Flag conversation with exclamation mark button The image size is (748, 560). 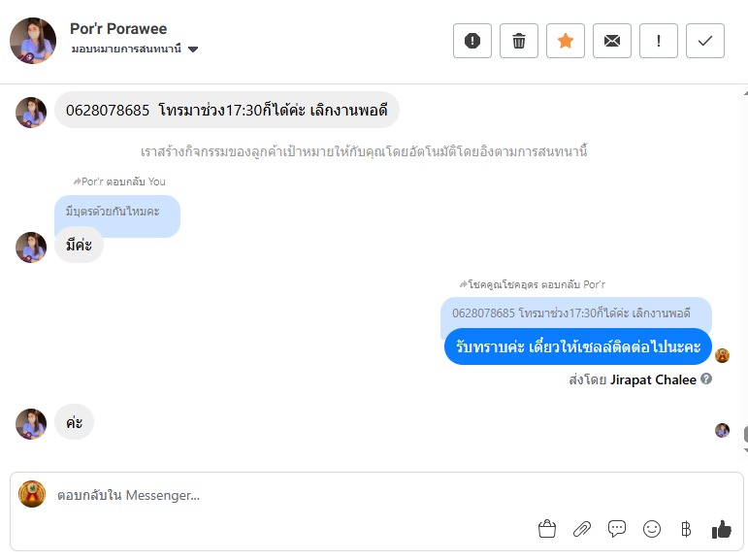[x=659, y=41]
